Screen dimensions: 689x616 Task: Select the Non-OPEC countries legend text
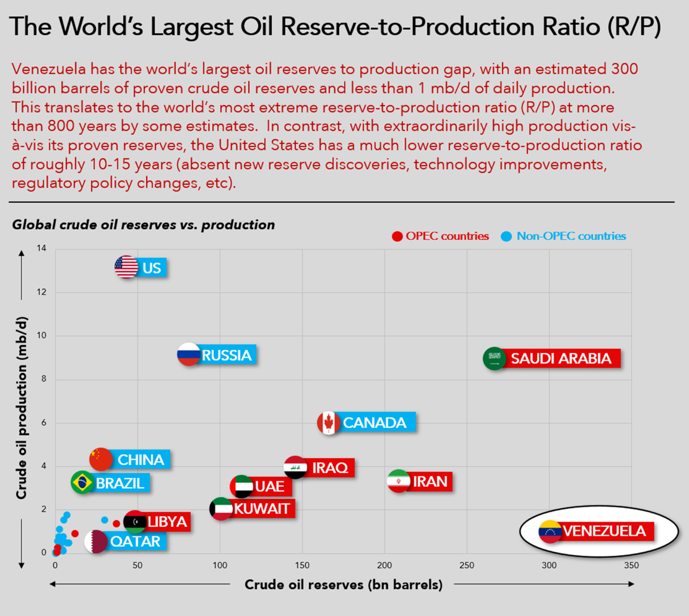tap(571, 236)
